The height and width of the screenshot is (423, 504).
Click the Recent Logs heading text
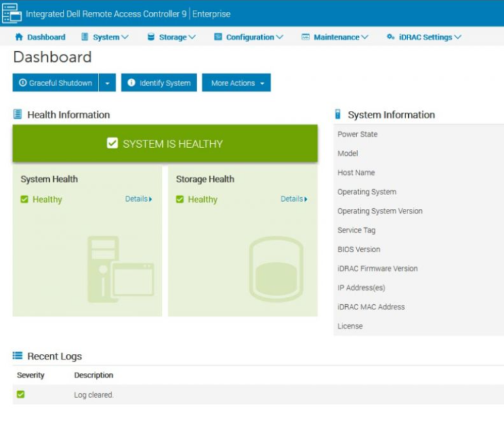click(54, 356)
